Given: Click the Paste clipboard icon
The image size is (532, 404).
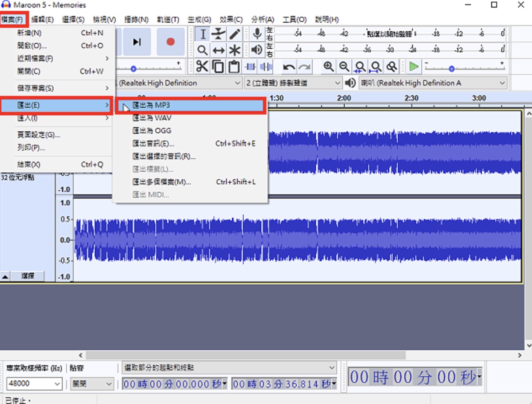Looking at the screenshot, I should point(234,66).
